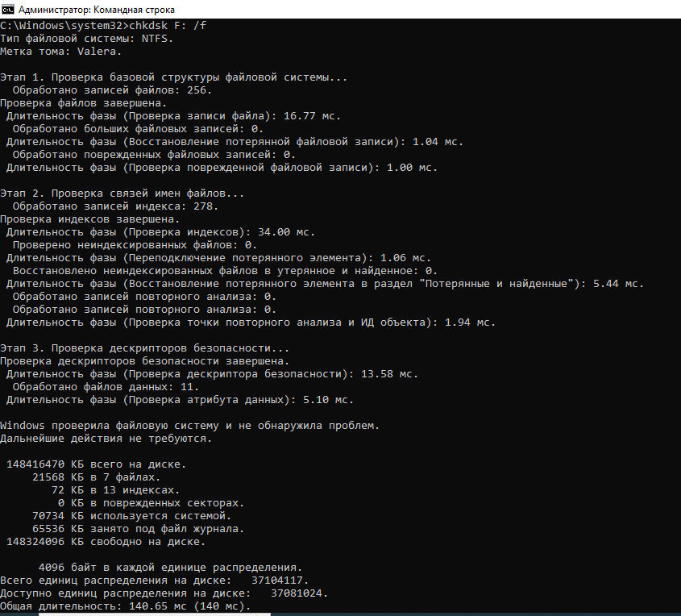
Task: Click 'Дальнейшие действия не требуются.'
Action: [106, 439]
